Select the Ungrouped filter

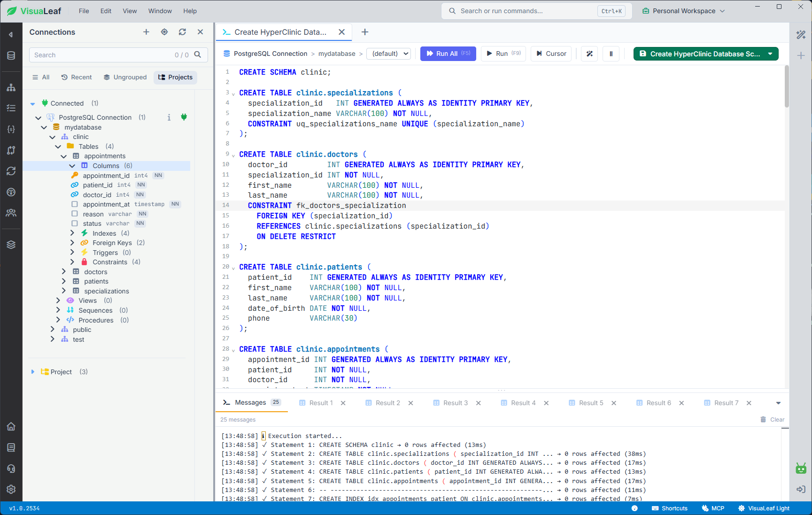pyautogui.click(x=125, y=77)
